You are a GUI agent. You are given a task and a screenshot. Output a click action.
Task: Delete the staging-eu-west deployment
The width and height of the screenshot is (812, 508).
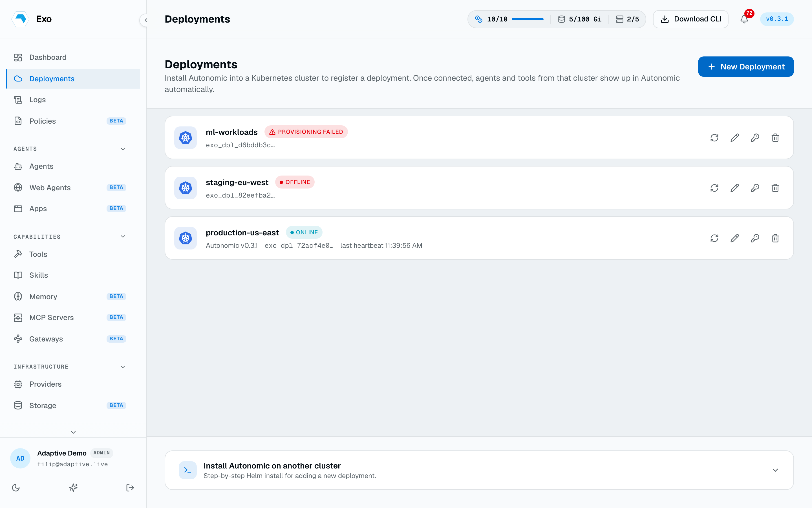[x=775, y=188]
